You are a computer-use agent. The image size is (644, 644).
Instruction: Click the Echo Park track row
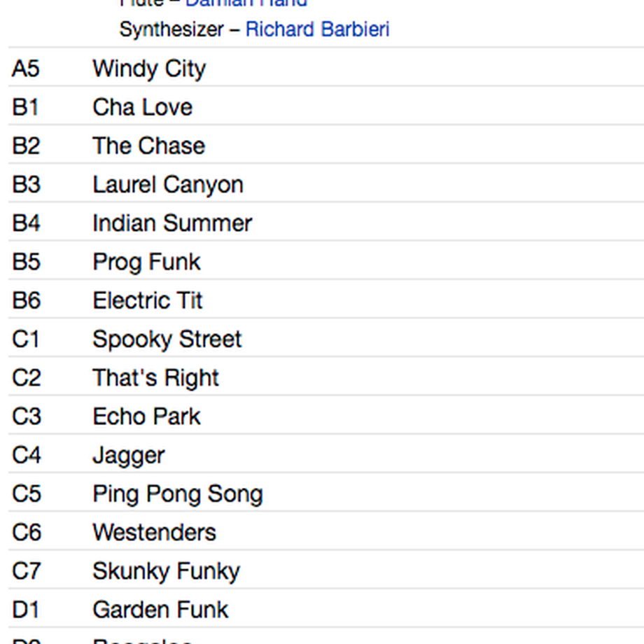pos(326,416)
